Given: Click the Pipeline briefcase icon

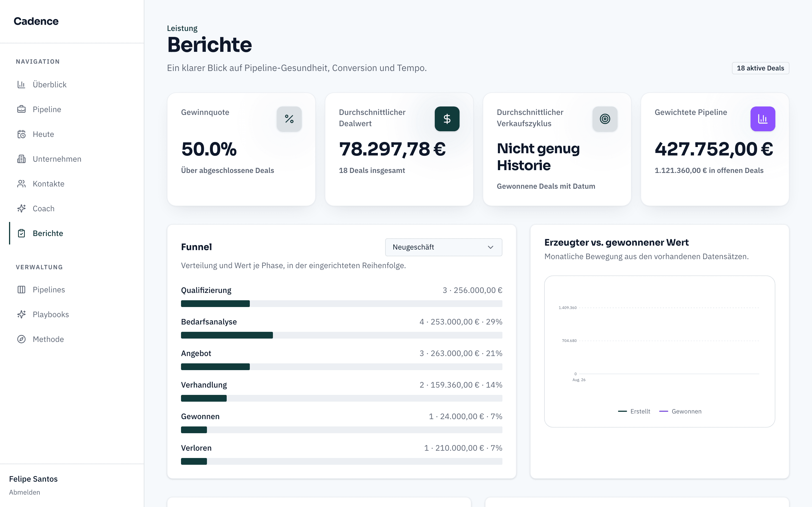Looking at the screenshot, I should pyautogui.click(x=21, y=109).
